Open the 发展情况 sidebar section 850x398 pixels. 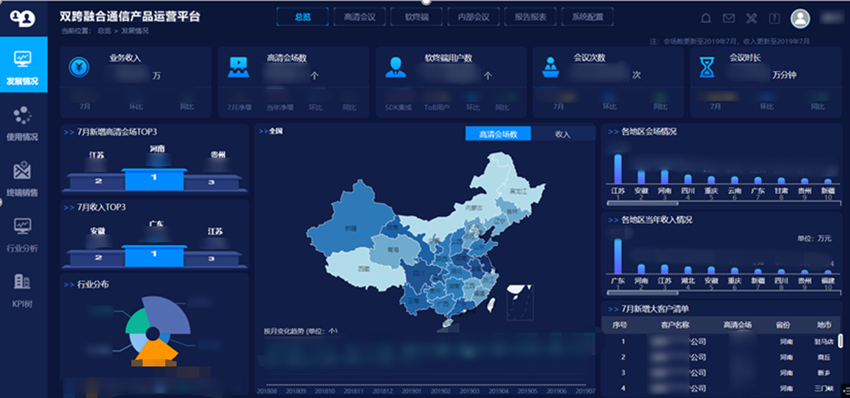pos(23,65)
